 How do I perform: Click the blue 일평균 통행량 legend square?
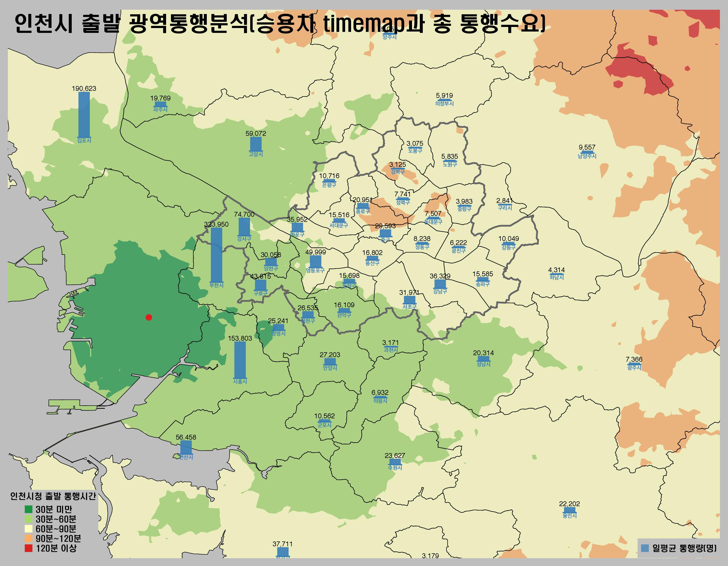click(645, 548)
